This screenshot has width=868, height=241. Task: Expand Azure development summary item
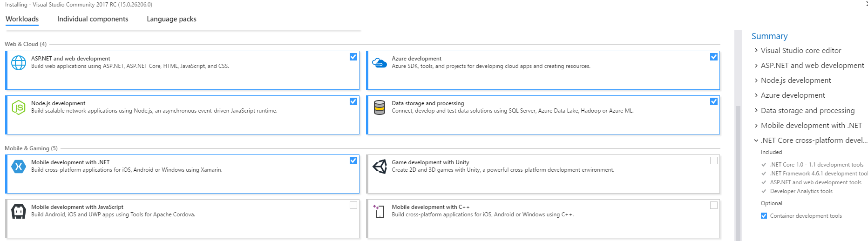click(756, 95)
